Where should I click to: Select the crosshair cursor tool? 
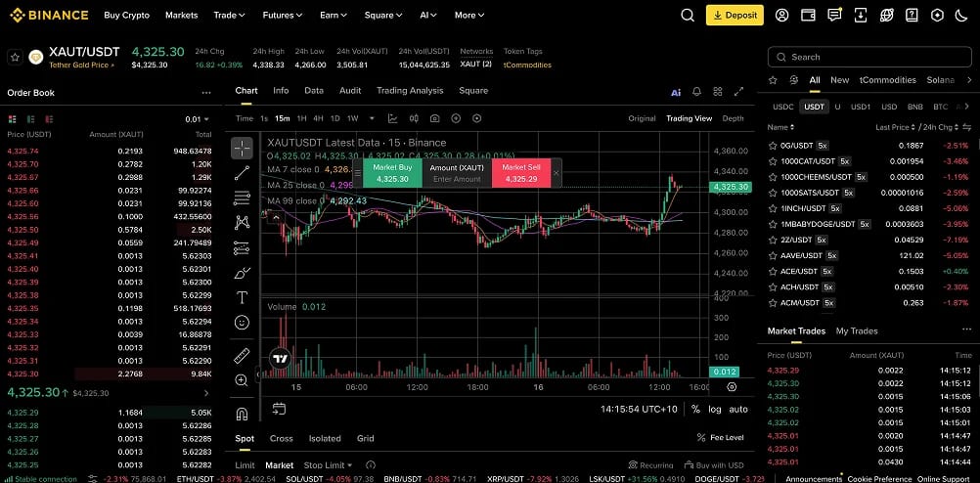tap(242, 148)
